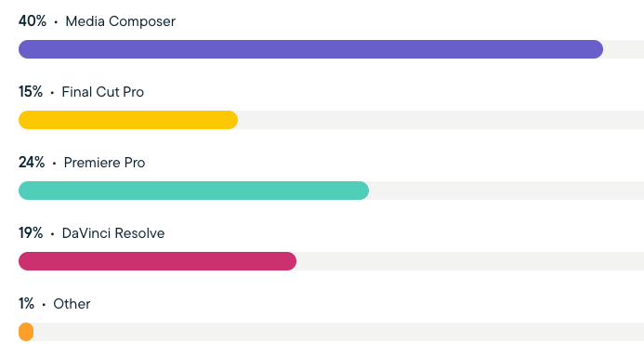Click the purple Media Composer bar

(x=311, y=49)
